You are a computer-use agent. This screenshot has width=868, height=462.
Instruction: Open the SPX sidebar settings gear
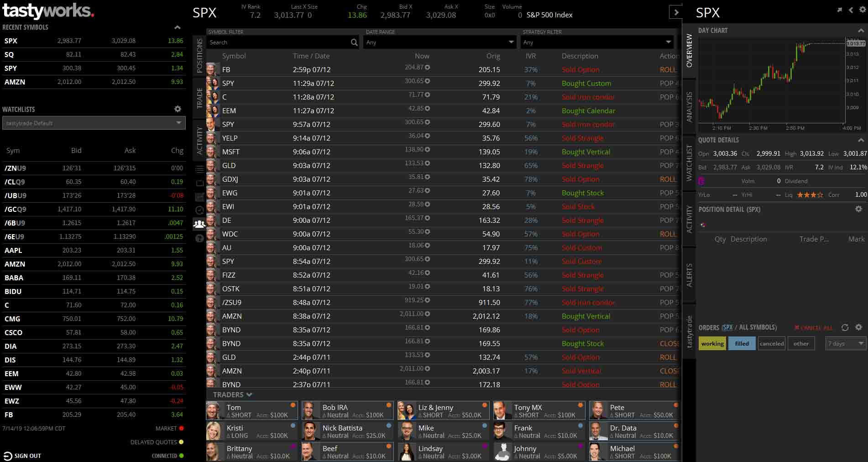pyautogui.click(x=863, y=10)
